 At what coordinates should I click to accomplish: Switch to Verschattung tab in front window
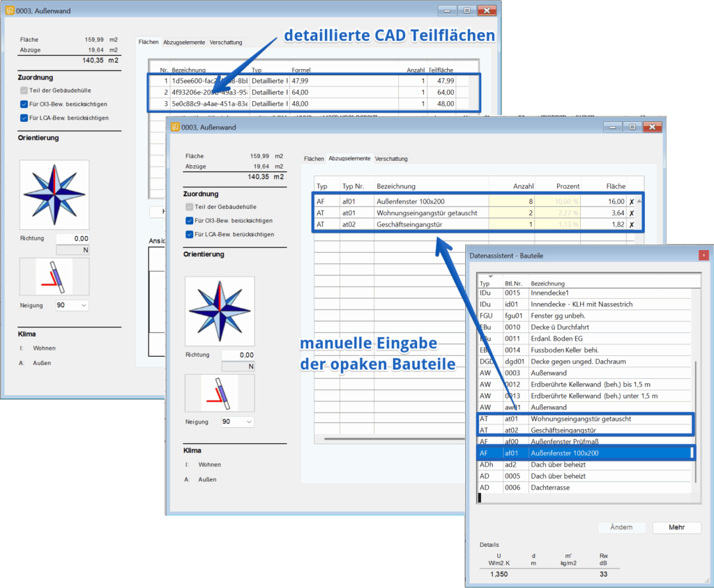point(391,159)
